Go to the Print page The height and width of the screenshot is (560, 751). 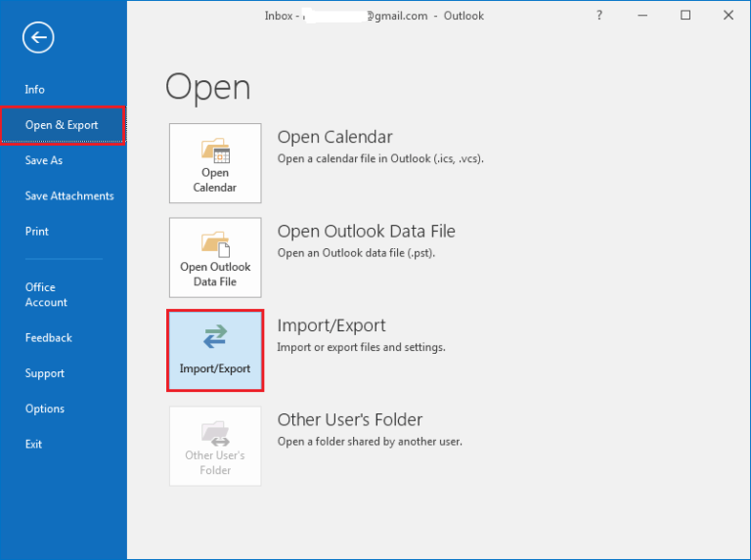(x=37, y=232)
